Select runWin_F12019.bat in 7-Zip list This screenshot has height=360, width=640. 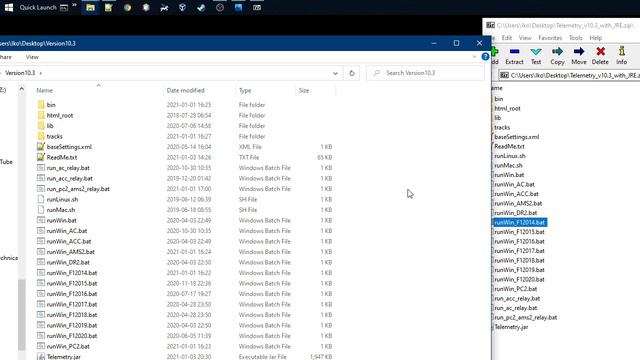519,270
